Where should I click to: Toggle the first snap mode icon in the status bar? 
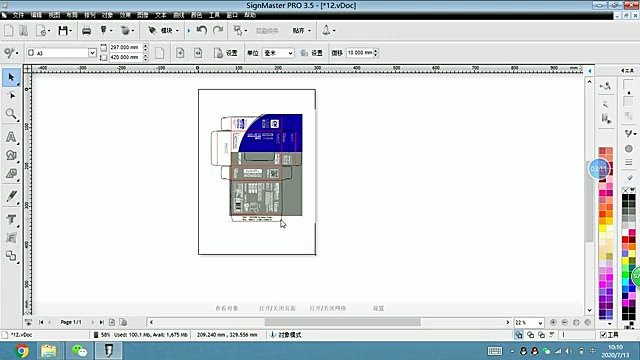[x=518, y=335]
